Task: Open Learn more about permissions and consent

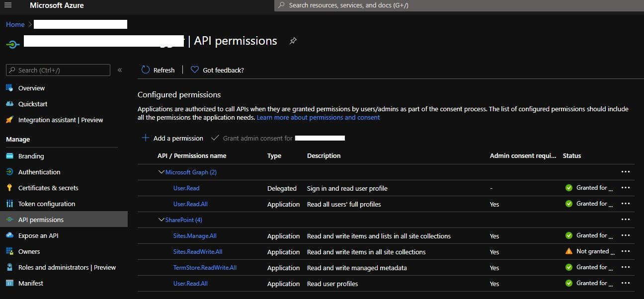Action: 318,117
